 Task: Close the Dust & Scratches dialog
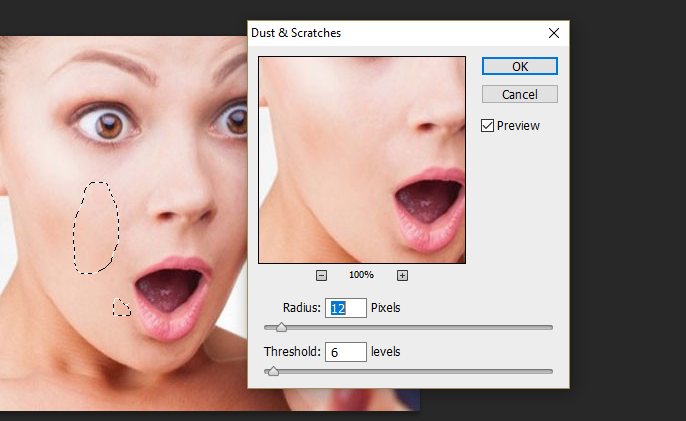[554, 33]
